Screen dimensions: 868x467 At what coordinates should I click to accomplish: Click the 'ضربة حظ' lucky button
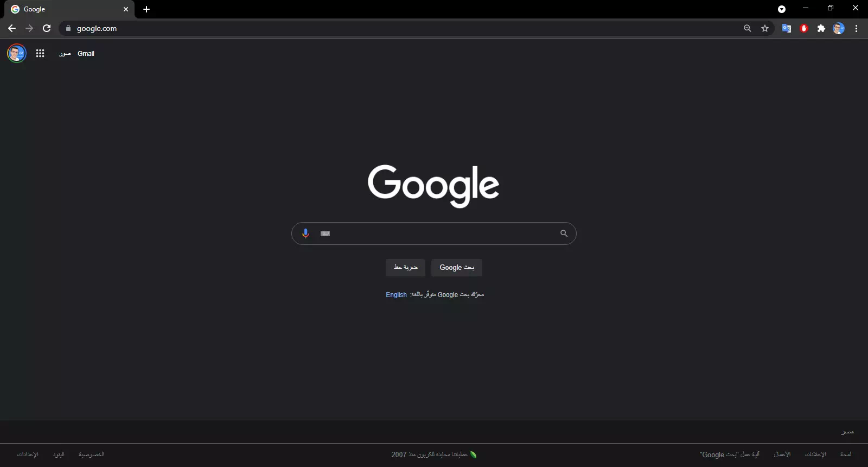pos(406,267)
